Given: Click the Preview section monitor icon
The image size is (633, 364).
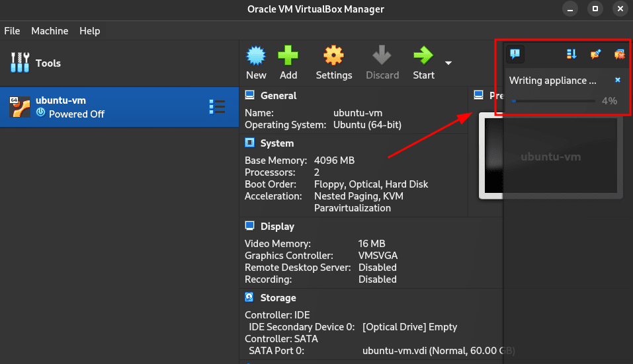Looking at the screenshot, I should tap(478, 95).
